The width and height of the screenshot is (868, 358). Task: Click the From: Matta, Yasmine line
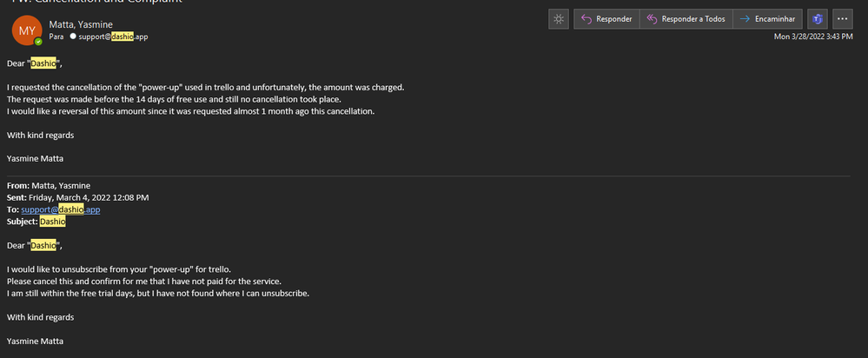pyautogui.click(x=49, y=185)
